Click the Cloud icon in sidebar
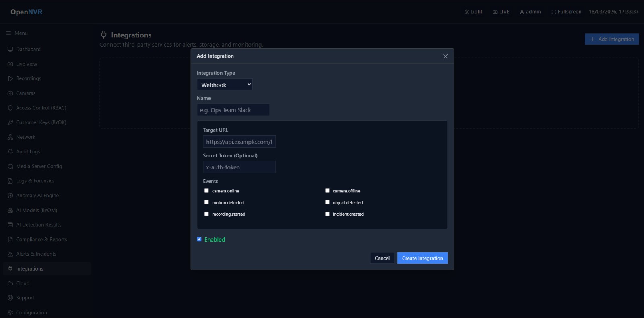This screenshot has height=318, width=644. [10, 283]
